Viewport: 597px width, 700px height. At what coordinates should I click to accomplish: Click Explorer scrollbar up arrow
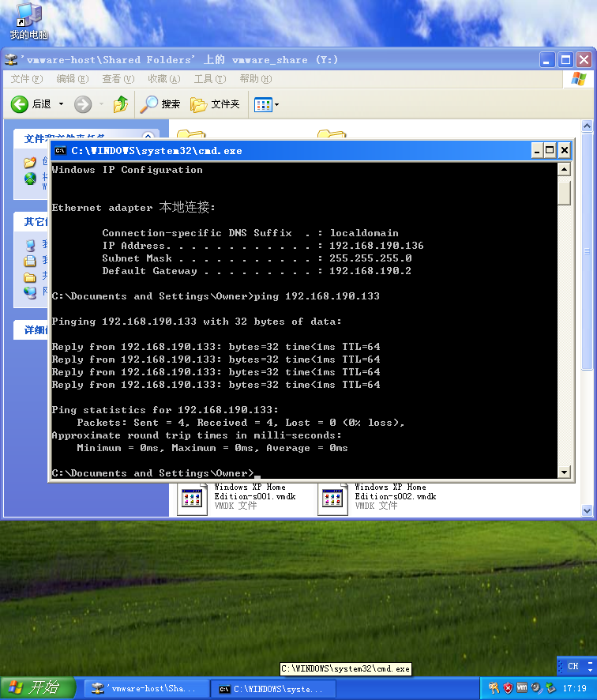(x=588, y=126)
